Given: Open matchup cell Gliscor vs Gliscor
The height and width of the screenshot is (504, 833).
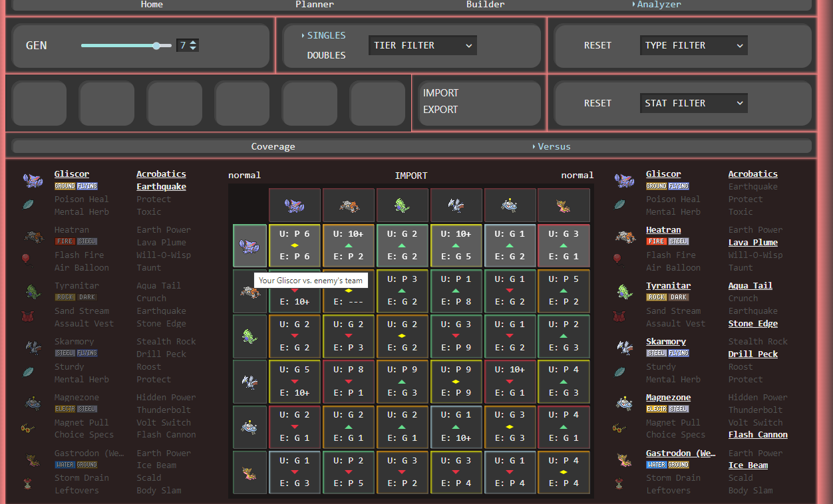Looking at the screenshot, I should coord(295,245).
